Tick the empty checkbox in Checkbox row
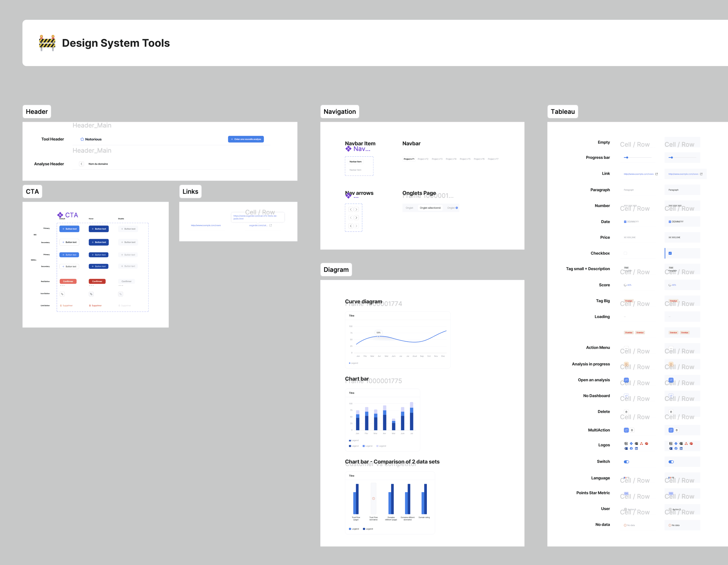The image size is (728, 565). (x=625, y=253)
